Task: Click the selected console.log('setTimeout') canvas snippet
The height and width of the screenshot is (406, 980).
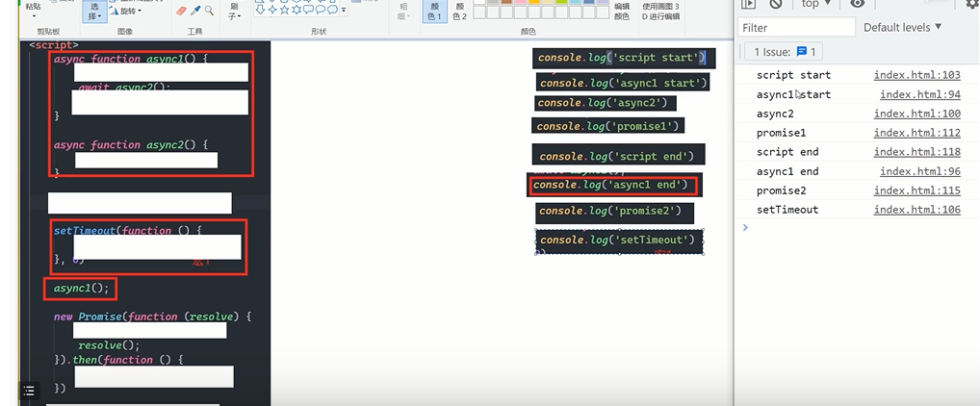Action: point(619,241)
